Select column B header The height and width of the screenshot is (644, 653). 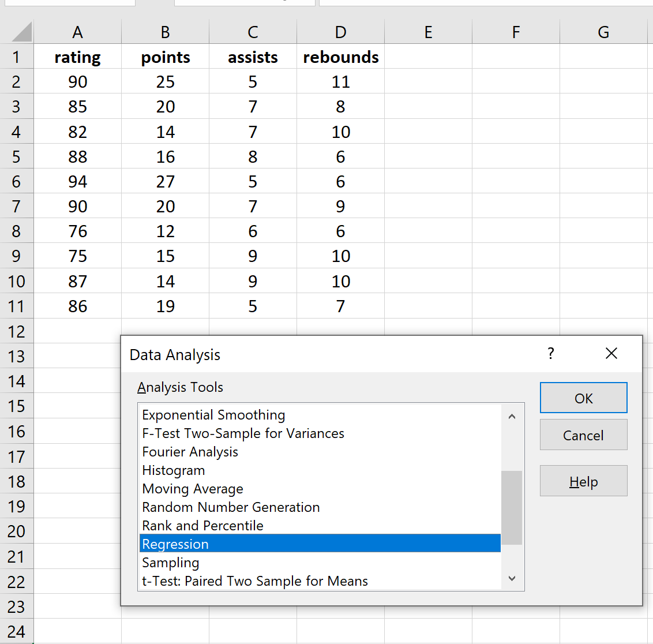166,32
